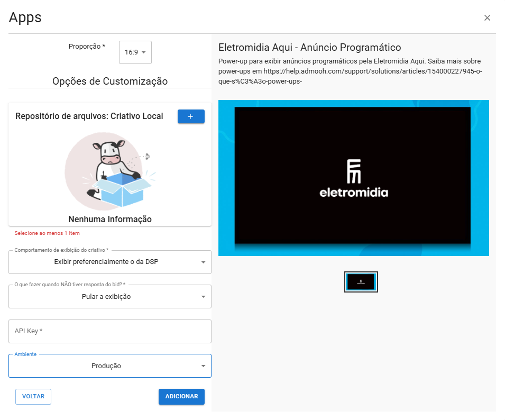Click the Proporção * label
The height and width of the screenshot is (420, 505).
pos(87,47)
